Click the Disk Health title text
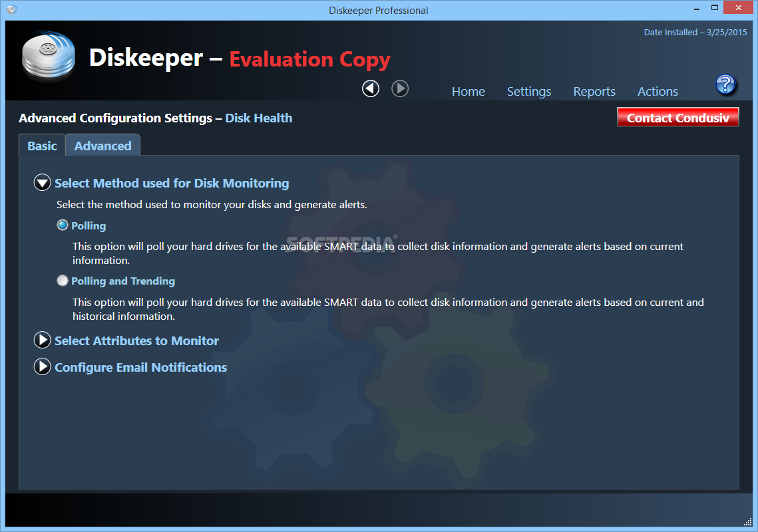Image resolution: width=758 pixels, height=532 pixels. (x=259, y=118)
